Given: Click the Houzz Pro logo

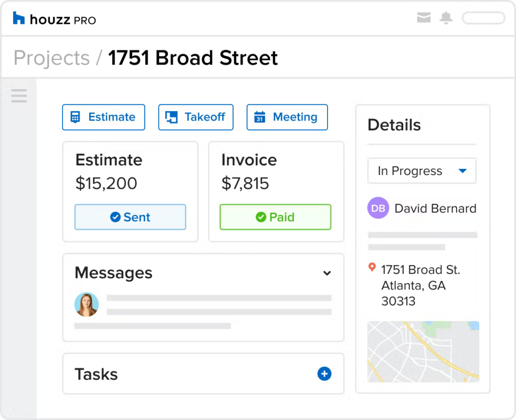Looking at the screenshot, I should [53, 18].
